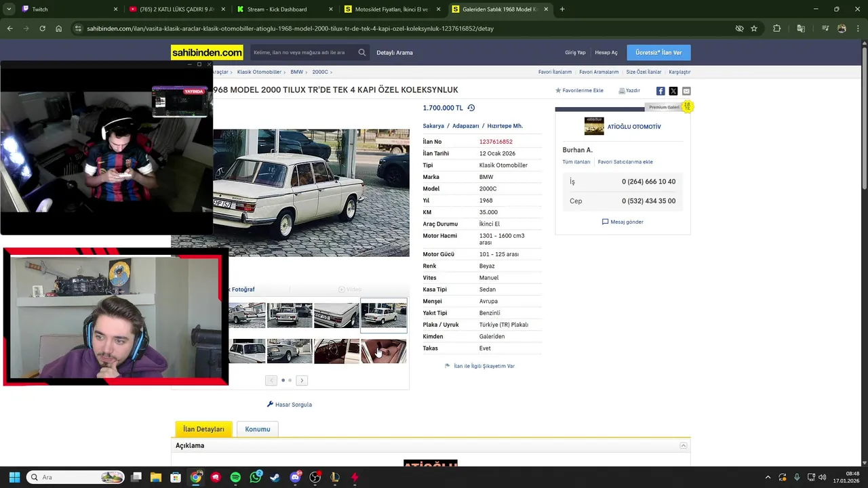Open OBS Studio from taskbar

[315, 477]
